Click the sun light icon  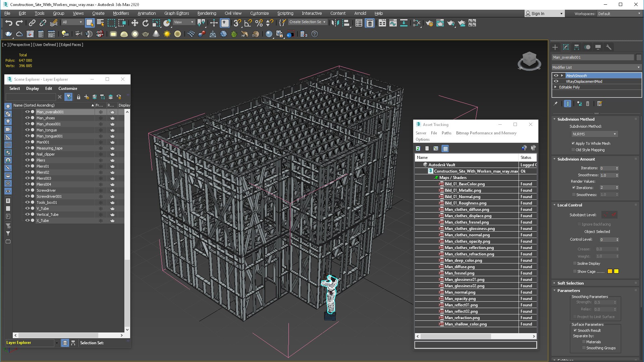pyautogui.click(x=167, y=34)
